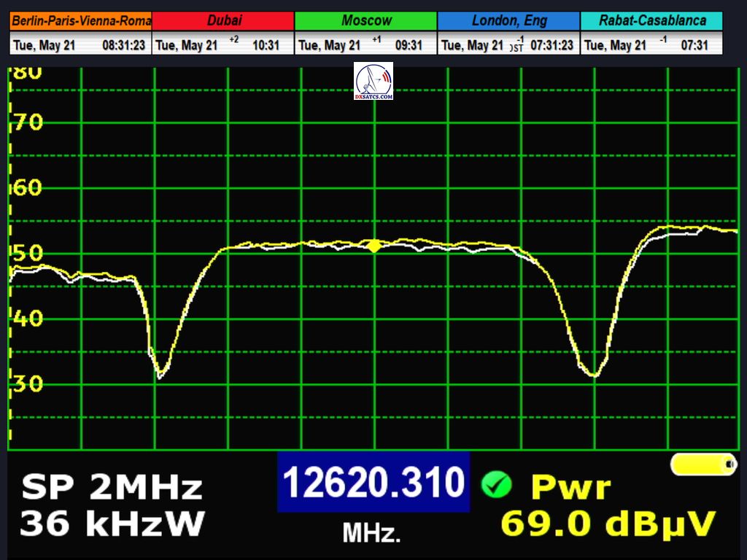The height and width of the screenshot is (560, 747).
Task: Click the MHz unit label below the frequency
Action: (x=371, y=534)
